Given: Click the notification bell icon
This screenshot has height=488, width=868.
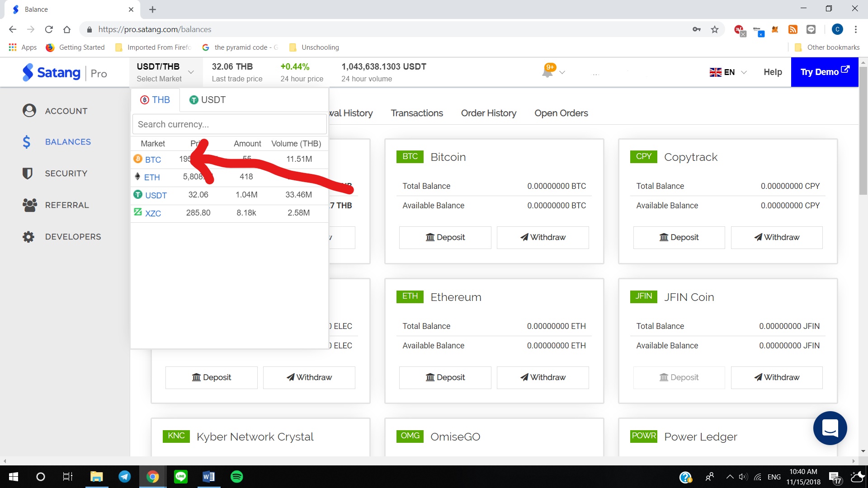Looking at the screenshot, I should (x=547, y=72).
